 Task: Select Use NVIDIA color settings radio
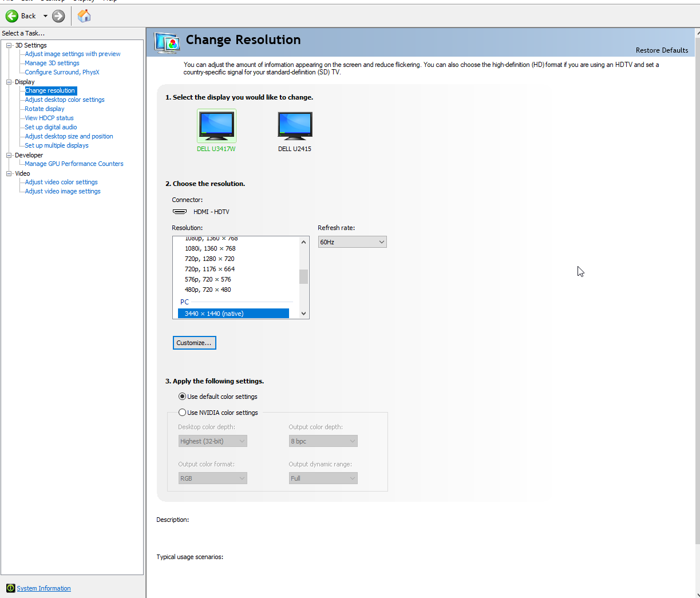click(182, 413)
